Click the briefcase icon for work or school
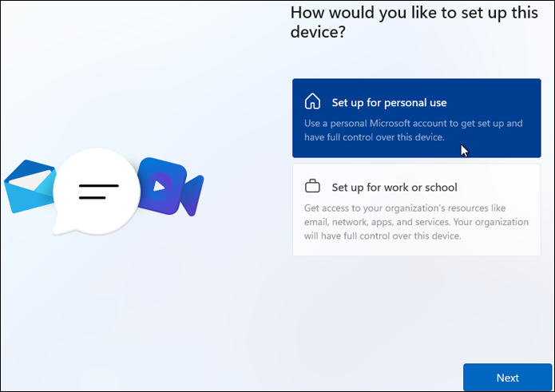The image size is (555, 392). coord(313,187)
